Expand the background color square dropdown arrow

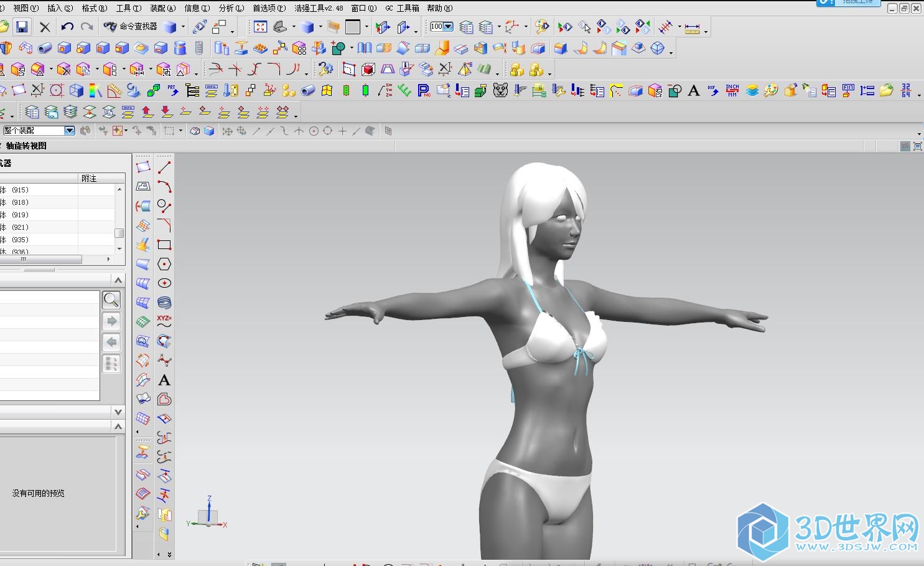click(x=366, y=27)
